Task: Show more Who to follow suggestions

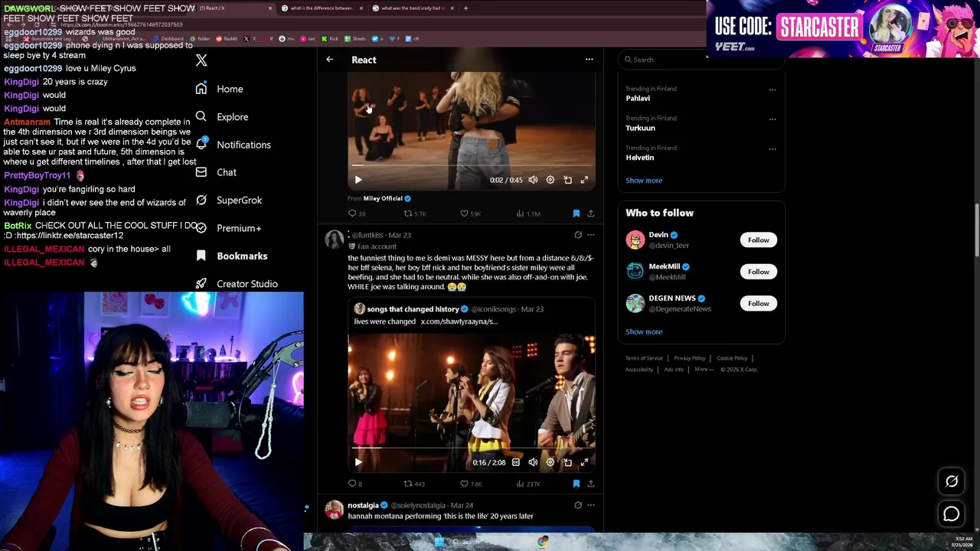Action: 644,332
